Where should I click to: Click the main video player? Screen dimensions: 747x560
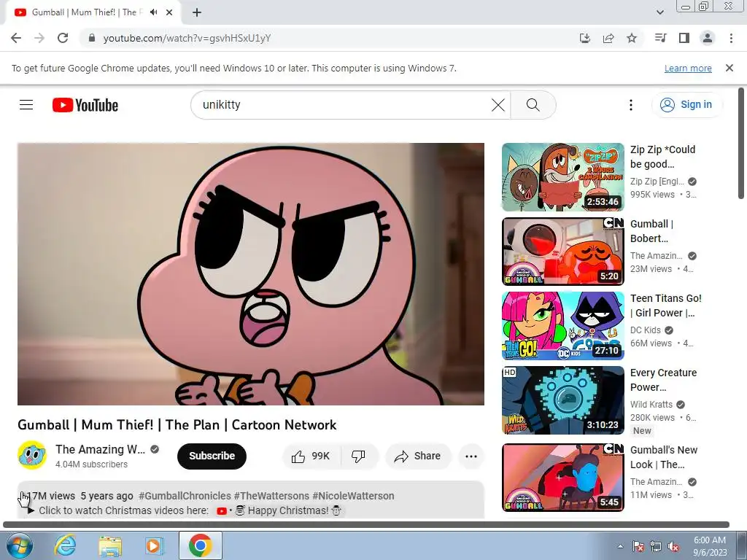click(x=251, y=274)
